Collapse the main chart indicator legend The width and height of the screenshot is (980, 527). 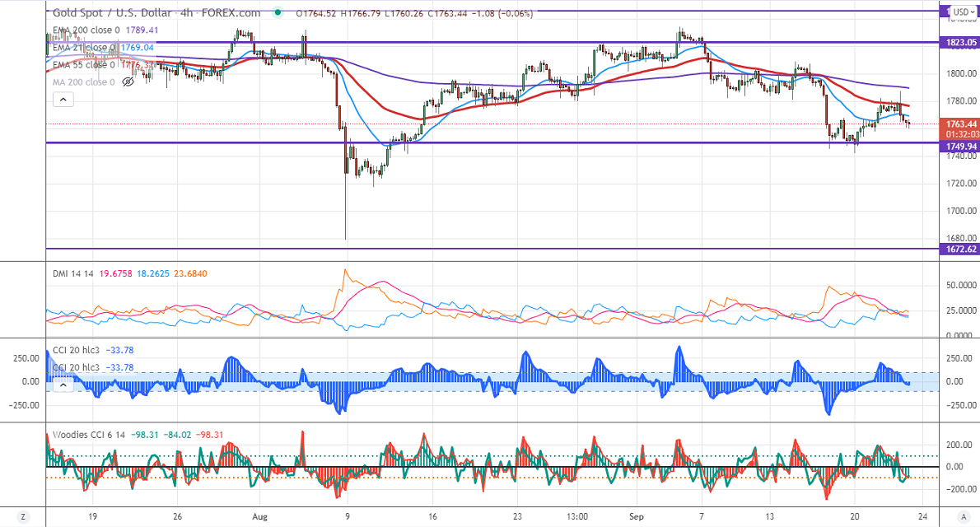coord(63,100)
